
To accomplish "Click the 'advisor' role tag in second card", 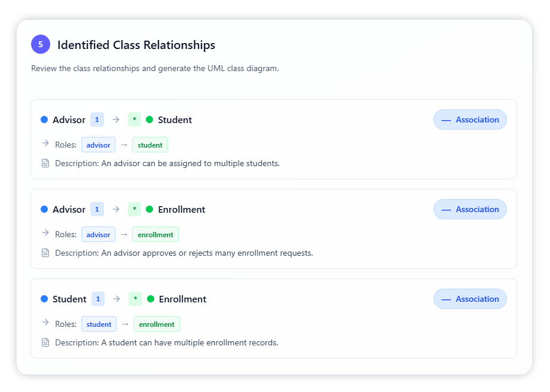I will point(98,234).
